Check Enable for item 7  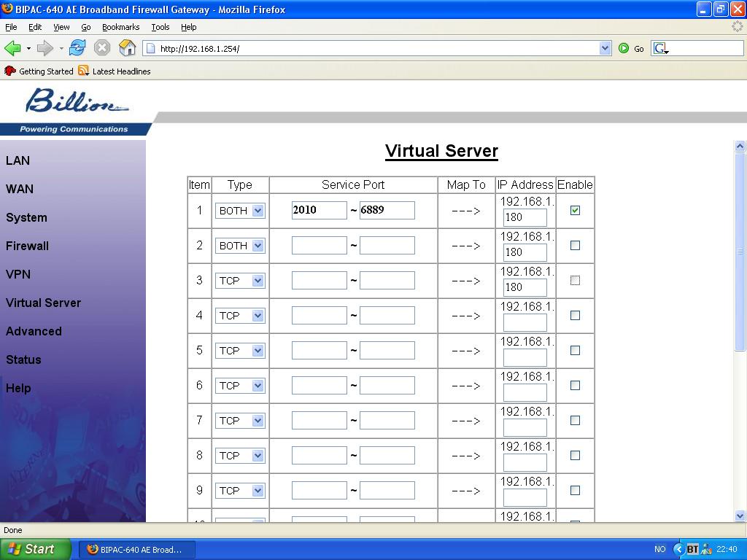(575, 421)
